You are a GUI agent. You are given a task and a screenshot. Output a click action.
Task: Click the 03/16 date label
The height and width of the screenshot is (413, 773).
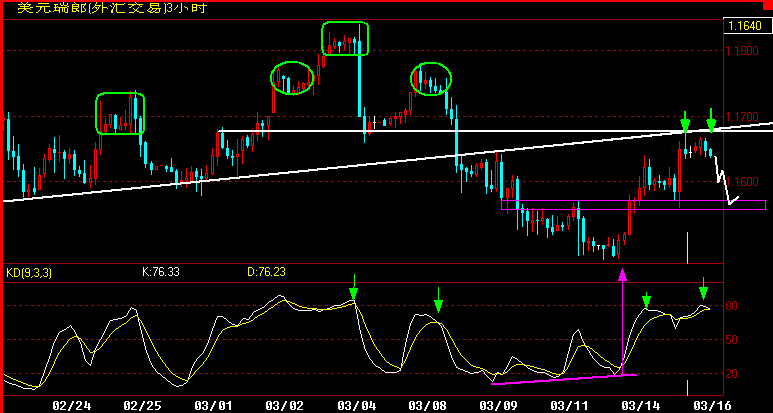pyautogui.click(x=713, y=405)
